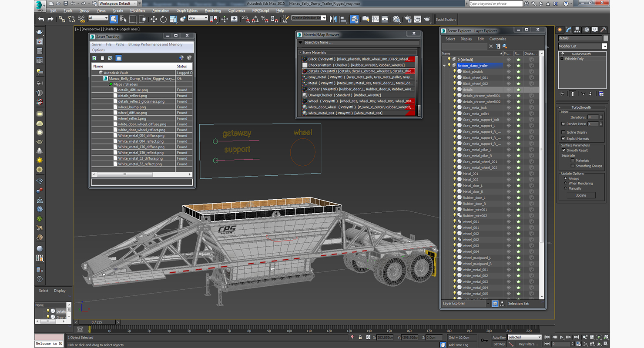Image resolution: width=644 pixels, height=348 pixels.
Task: Click the Set Key text button
Action: pyautogui.click(x=499, y=344)
